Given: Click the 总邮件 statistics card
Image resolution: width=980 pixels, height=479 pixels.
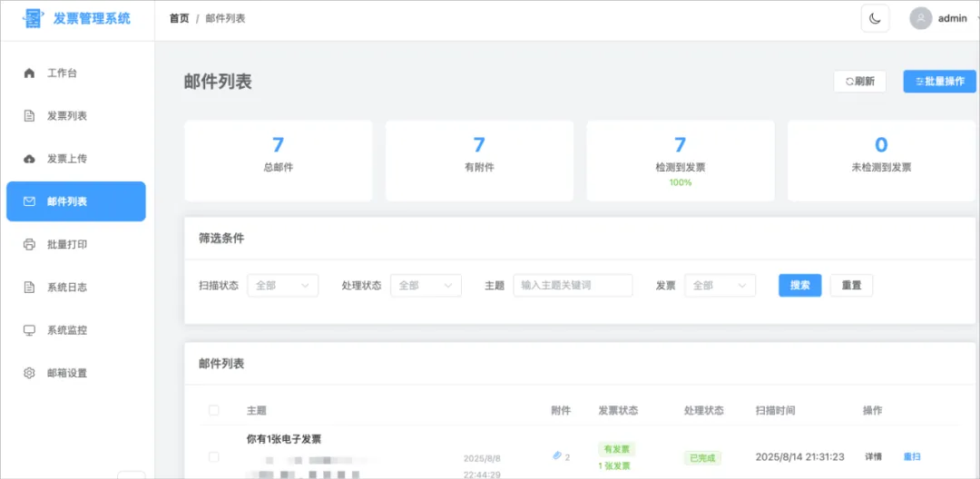Looking at the screenshot, I should point(279,161).
